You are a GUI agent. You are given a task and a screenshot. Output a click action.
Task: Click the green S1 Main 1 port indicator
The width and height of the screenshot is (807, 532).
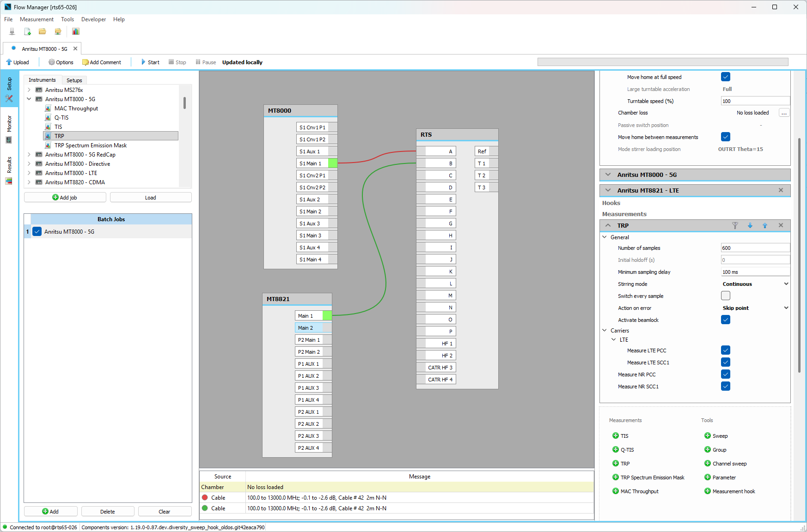(333, 163)
